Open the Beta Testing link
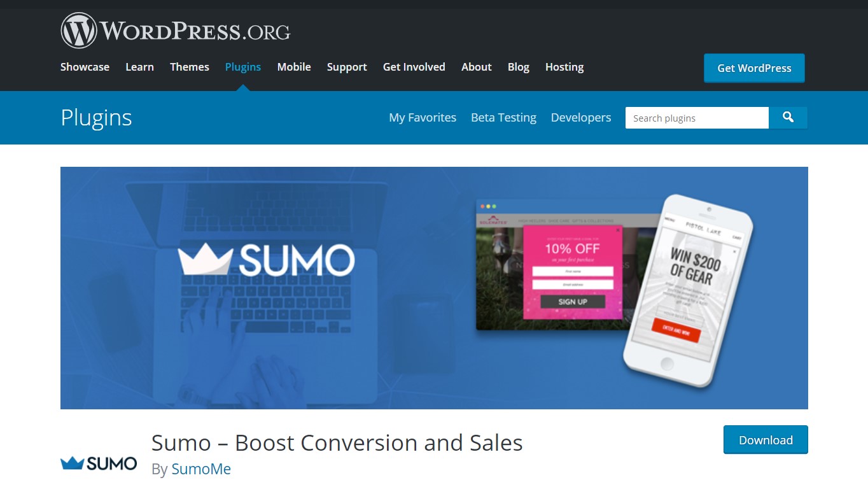The image size is (868, 501). coord(503,118)
